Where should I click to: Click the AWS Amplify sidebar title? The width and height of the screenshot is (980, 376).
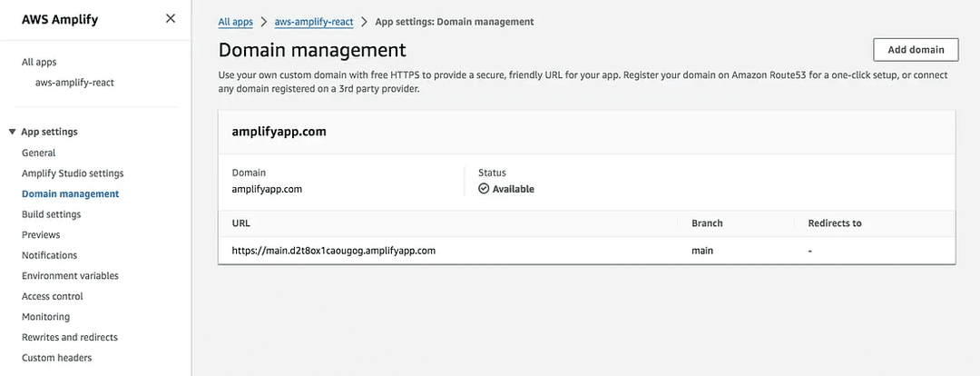60,19
